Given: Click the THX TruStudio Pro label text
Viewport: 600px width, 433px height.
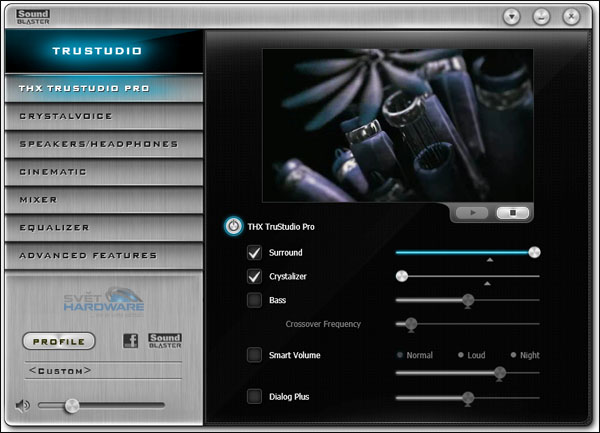Looking at the screenshot, I should coord(281,227).
